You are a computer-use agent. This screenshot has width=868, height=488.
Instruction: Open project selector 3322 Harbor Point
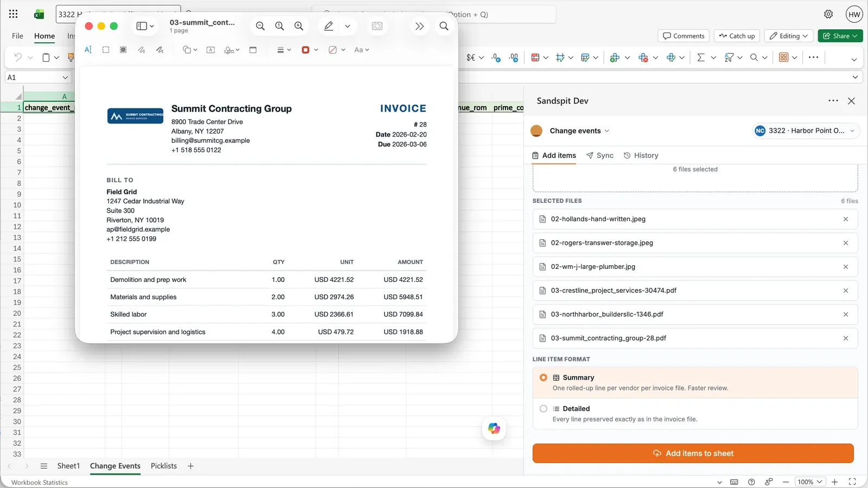pyautogui.click(x=806, y=131)
